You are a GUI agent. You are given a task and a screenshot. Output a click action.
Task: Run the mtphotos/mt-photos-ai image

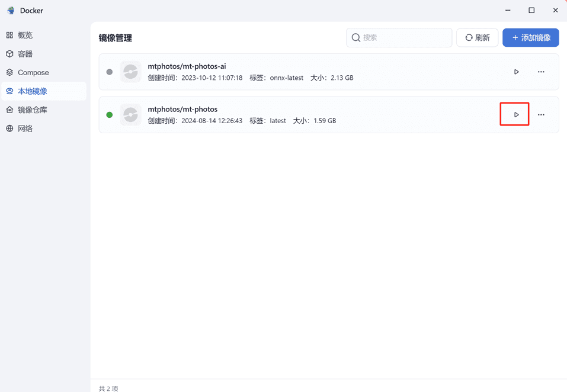pyautogui.click(x=517, y=72)
